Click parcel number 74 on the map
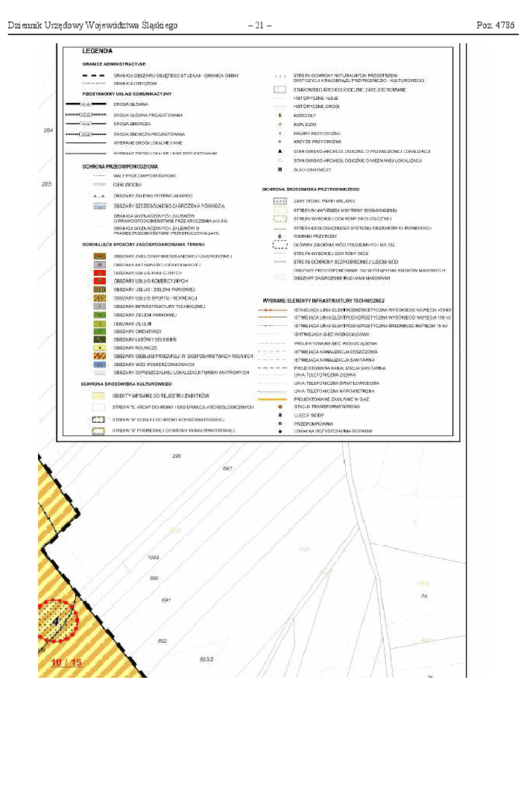 click(424, 597)
